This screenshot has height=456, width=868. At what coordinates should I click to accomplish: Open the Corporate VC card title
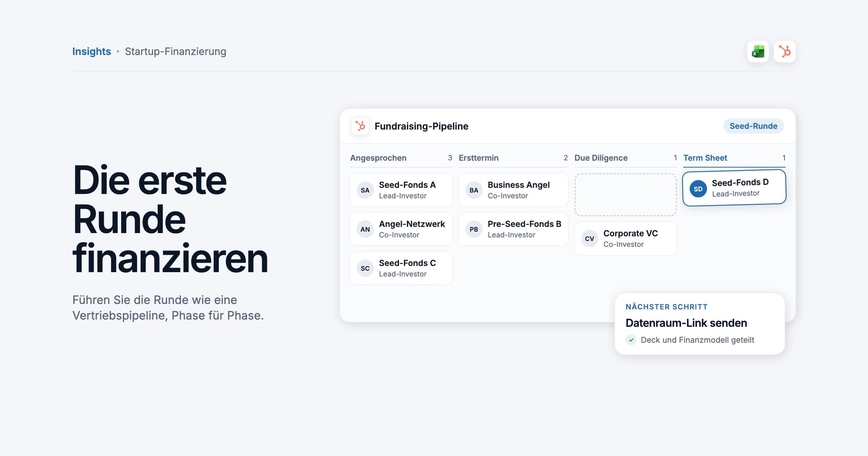(630, 233)
